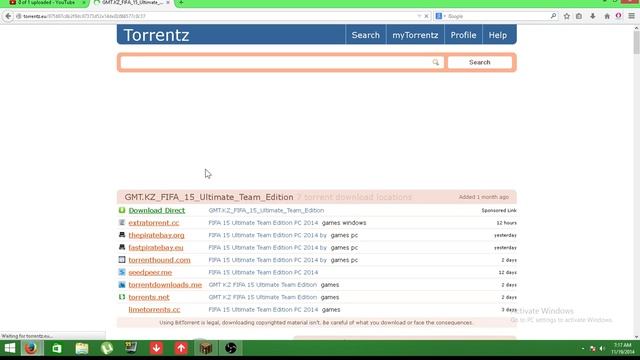Open the OBS taskbar icon
Screen dimensions: 640x360
click(231, 348)
